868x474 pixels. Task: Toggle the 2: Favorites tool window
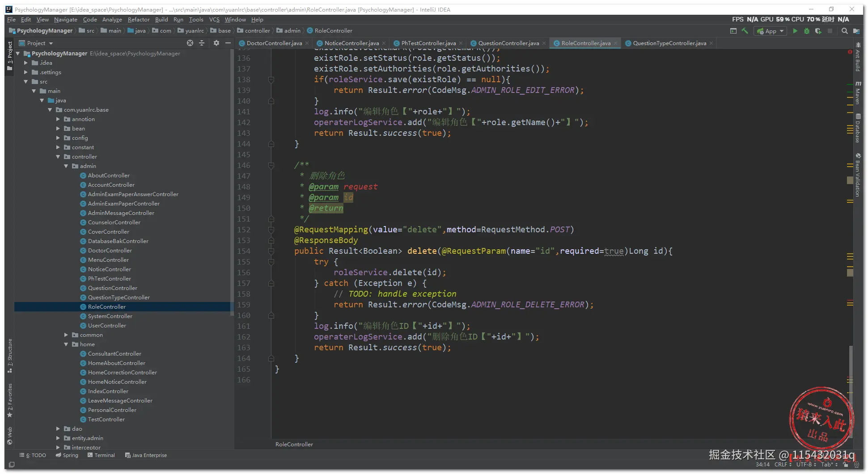pos(10,400)
